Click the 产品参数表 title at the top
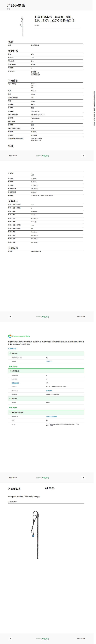 point(16,5)
